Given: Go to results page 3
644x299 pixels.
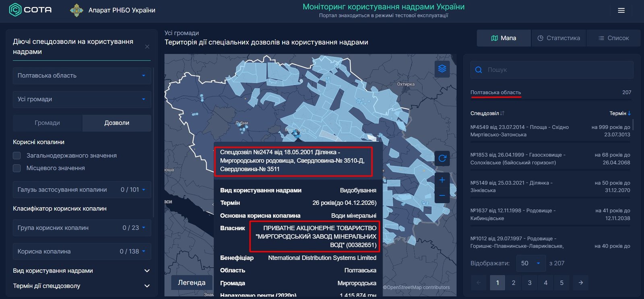Looking at the screenshot, I should [x=530, y=283].
